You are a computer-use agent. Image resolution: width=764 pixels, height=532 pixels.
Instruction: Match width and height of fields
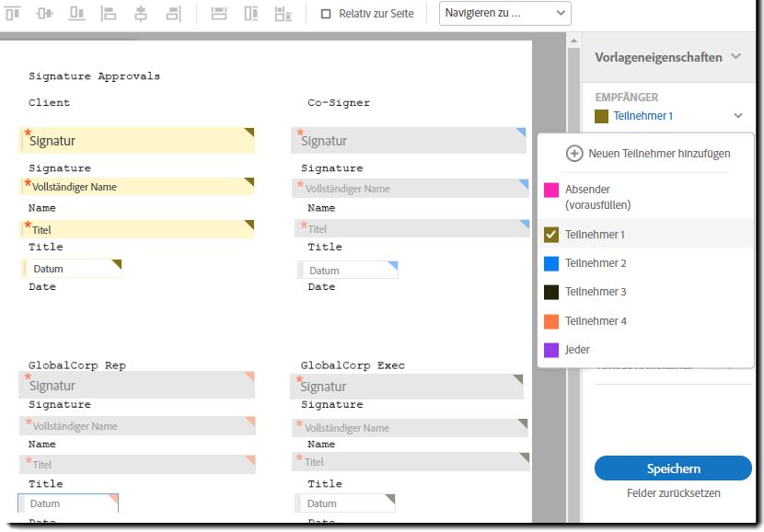click(x=284, y=13)
